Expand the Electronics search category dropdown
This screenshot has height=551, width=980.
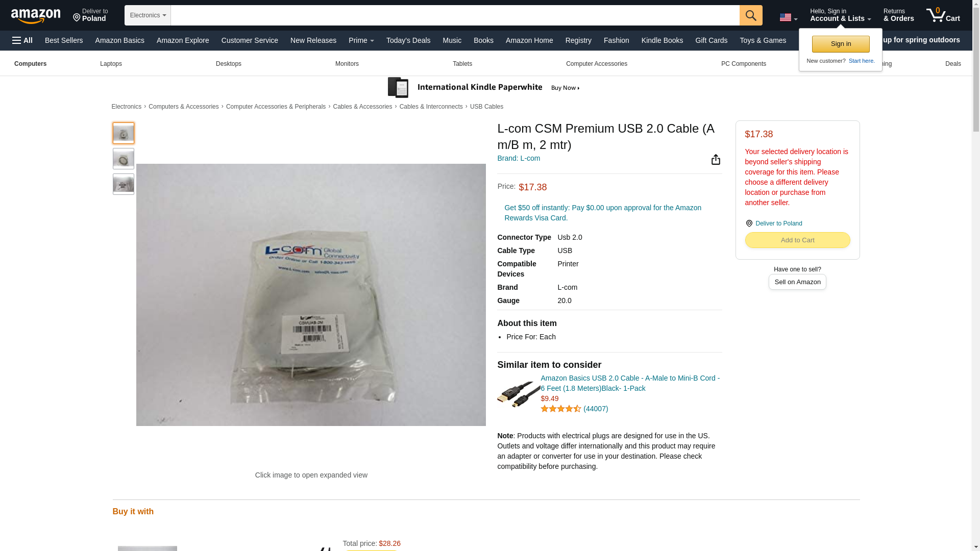148,15
